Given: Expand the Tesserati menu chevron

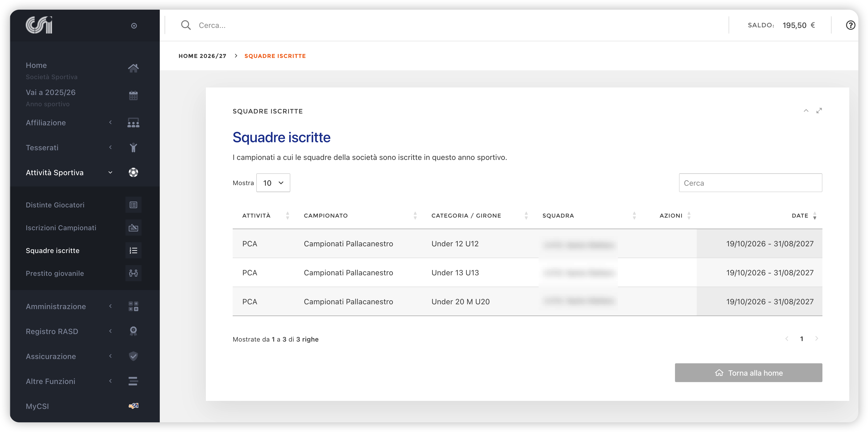Looking at the screenshot, I should [110, 147].
